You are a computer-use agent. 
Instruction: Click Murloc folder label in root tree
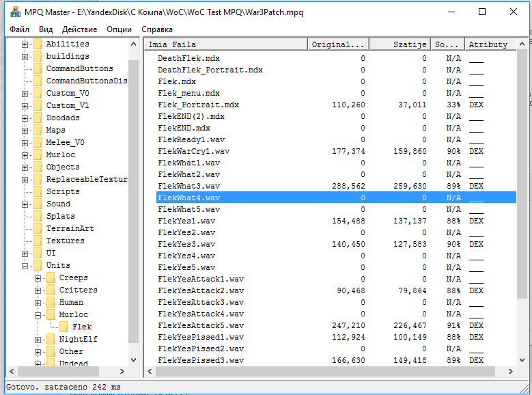click(60, 155)
